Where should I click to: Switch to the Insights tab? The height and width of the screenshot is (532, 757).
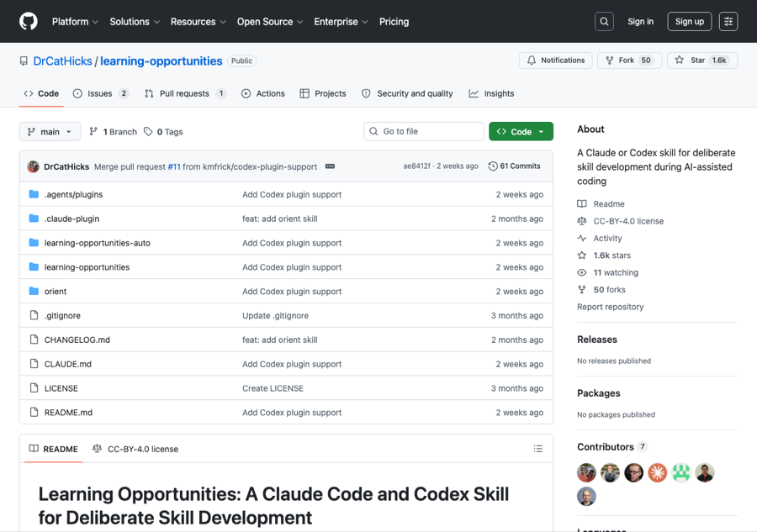click(491, 93)
